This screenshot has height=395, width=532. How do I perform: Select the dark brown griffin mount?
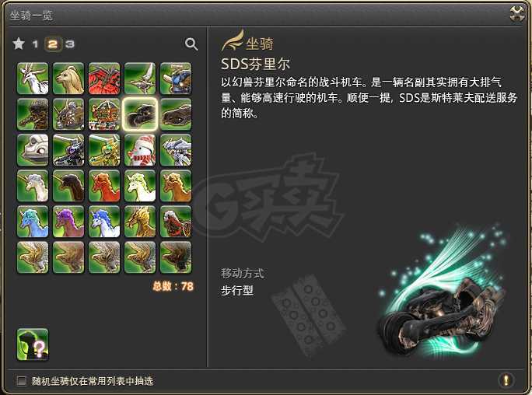176,257
